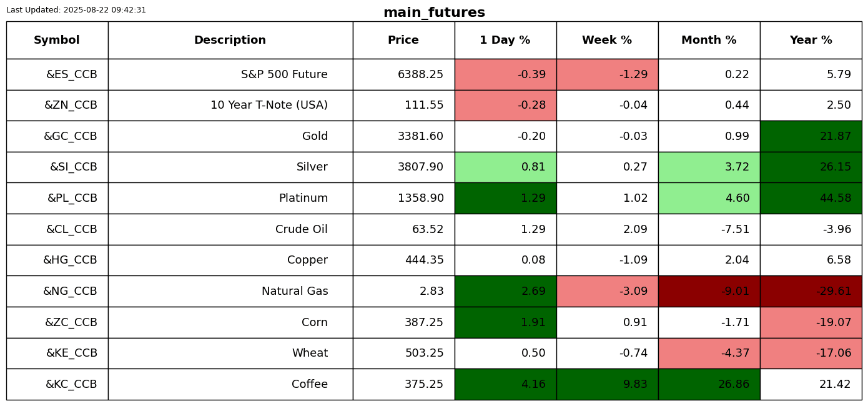Click the Coffee Week % value 9.83
The width and height of the screenshot is (868, 406).
(635, 384)
